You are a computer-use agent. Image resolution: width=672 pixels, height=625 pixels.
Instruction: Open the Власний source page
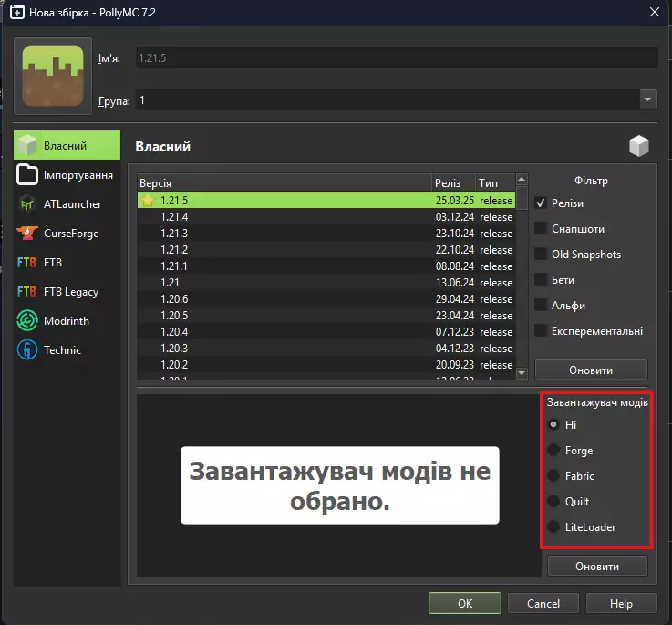pos(67,145)
